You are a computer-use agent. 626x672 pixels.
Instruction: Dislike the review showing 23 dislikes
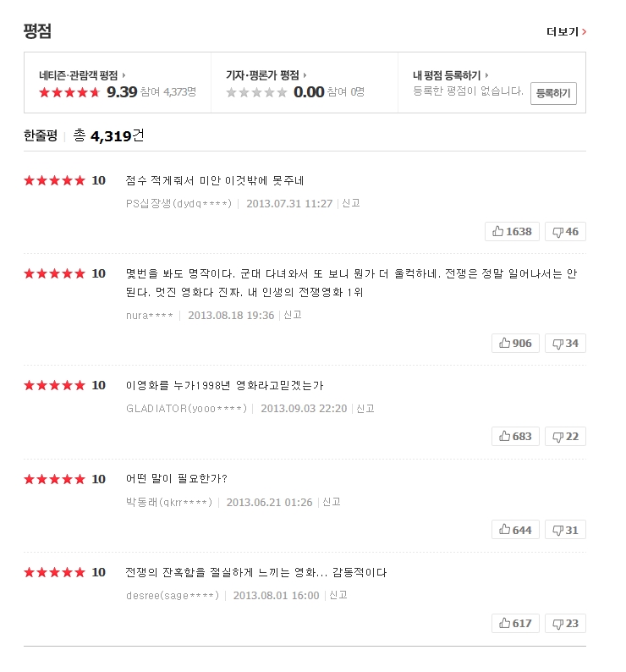(565, 623)
